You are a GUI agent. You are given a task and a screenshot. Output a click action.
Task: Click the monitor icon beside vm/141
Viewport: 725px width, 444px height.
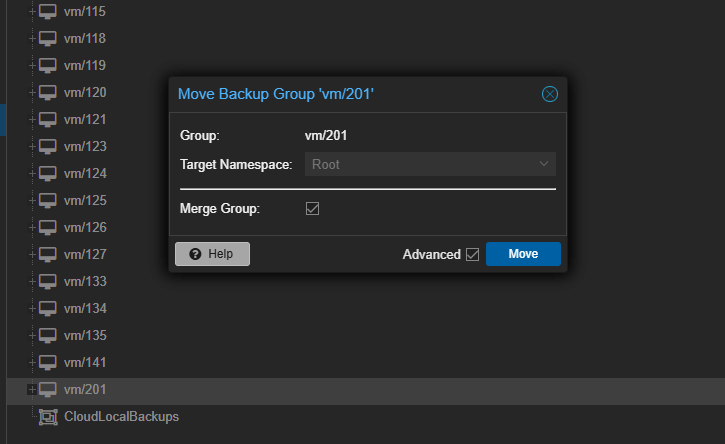pyautogui.click(x=47, y=363)
